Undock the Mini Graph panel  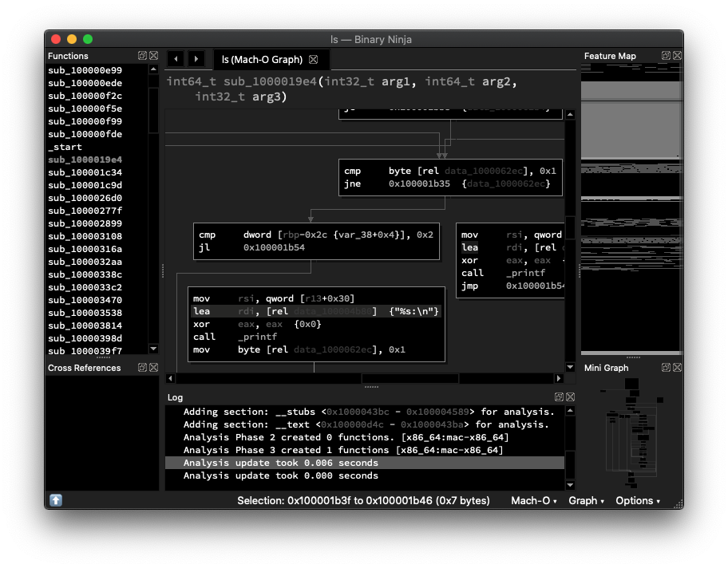[666, 368]
